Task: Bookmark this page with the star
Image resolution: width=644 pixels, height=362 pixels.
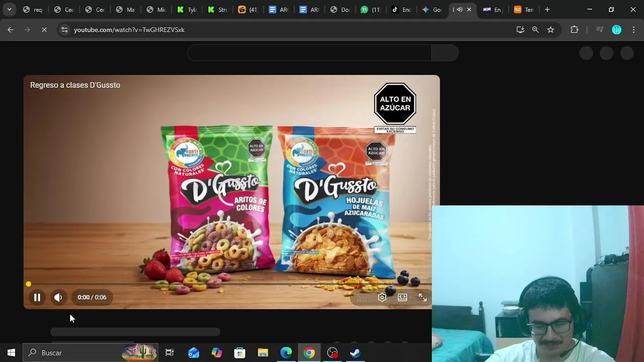Action: point(550,30)
